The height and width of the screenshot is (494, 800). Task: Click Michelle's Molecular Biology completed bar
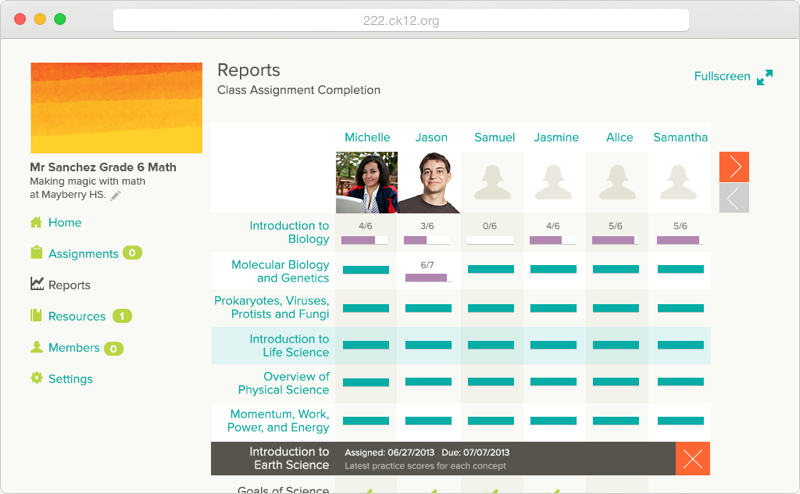tap(366, 269)
